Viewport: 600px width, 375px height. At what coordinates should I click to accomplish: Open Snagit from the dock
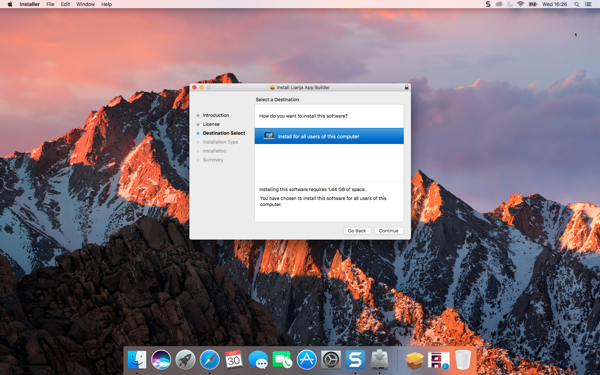click(355, 360)
